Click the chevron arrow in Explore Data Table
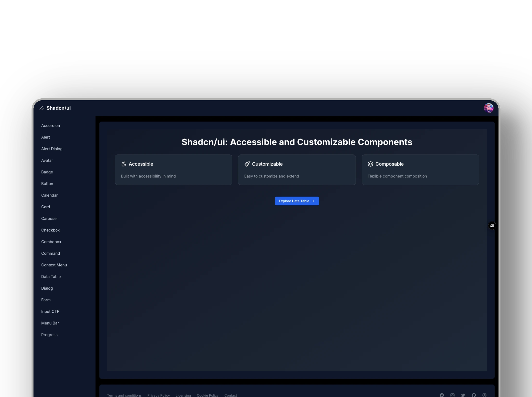 [313, 201]
